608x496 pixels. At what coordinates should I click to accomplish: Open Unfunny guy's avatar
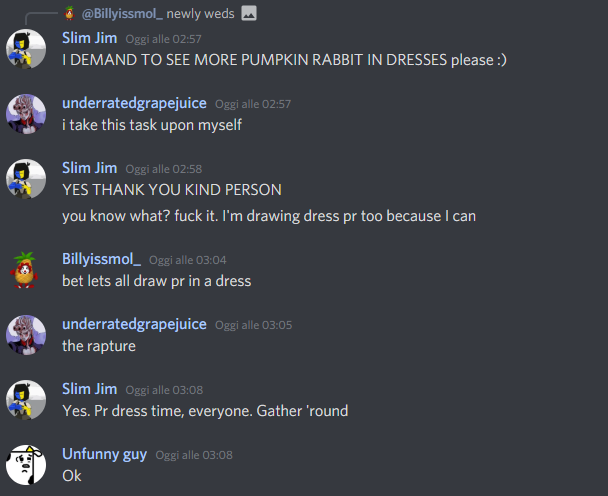26,465
